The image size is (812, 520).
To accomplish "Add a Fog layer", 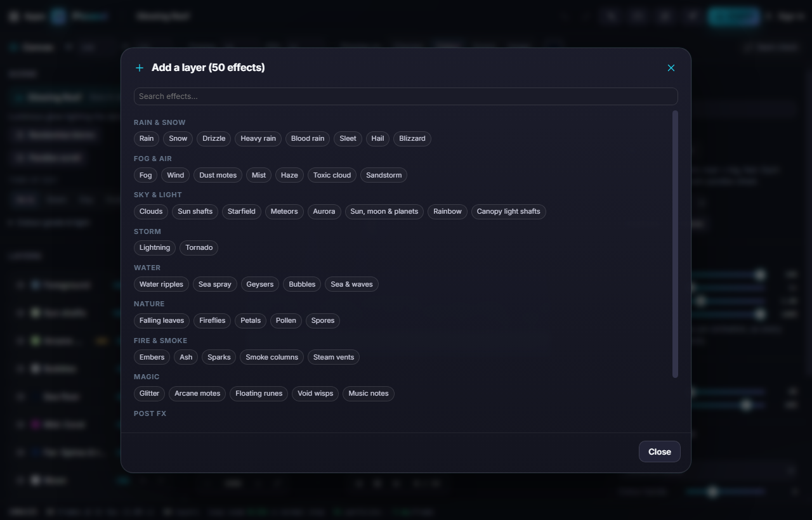I will 146,175.
